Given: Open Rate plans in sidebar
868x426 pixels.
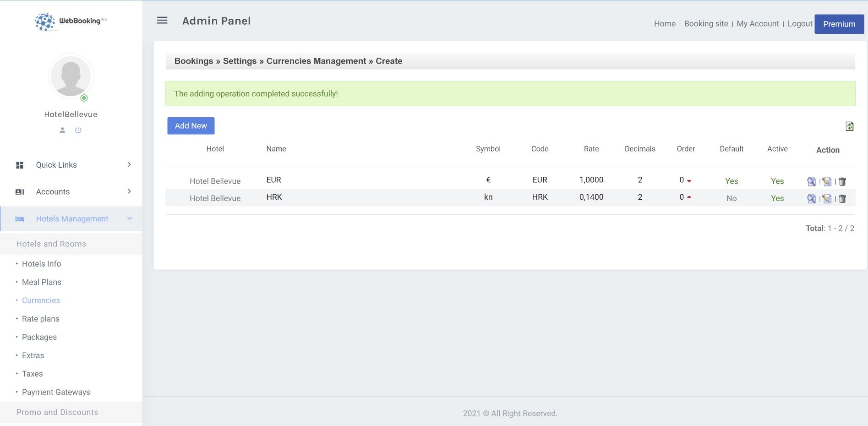Looking at the screenshot, I should point(41,319).
